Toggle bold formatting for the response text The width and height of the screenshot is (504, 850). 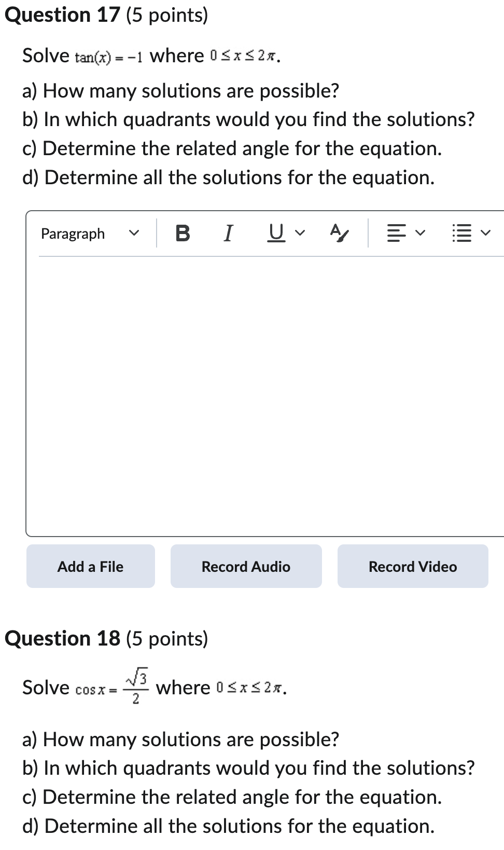(181, 233)
